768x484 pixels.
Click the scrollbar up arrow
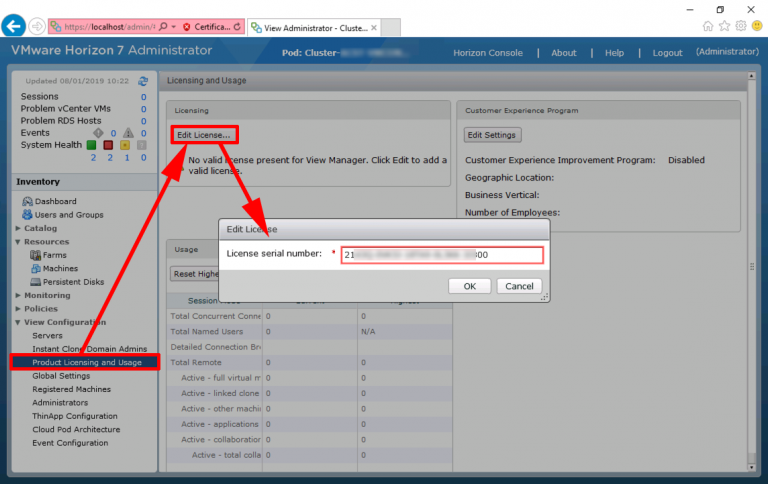(x=751, y=76)
